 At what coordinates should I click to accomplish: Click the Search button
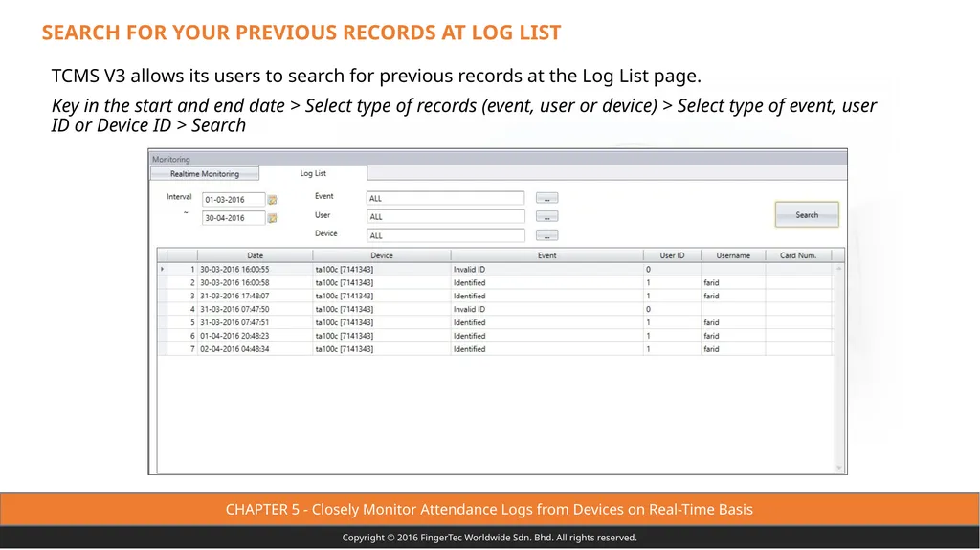point(807,214)
